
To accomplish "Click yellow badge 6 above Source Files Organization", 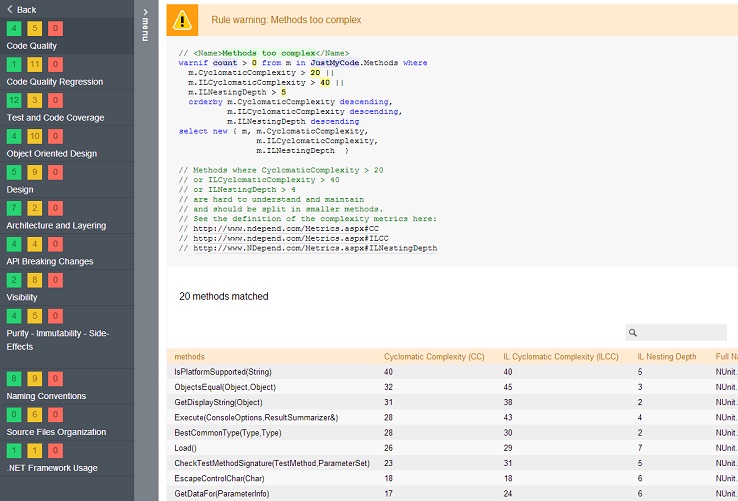I will pyautogui.click(x=34, y=414).
